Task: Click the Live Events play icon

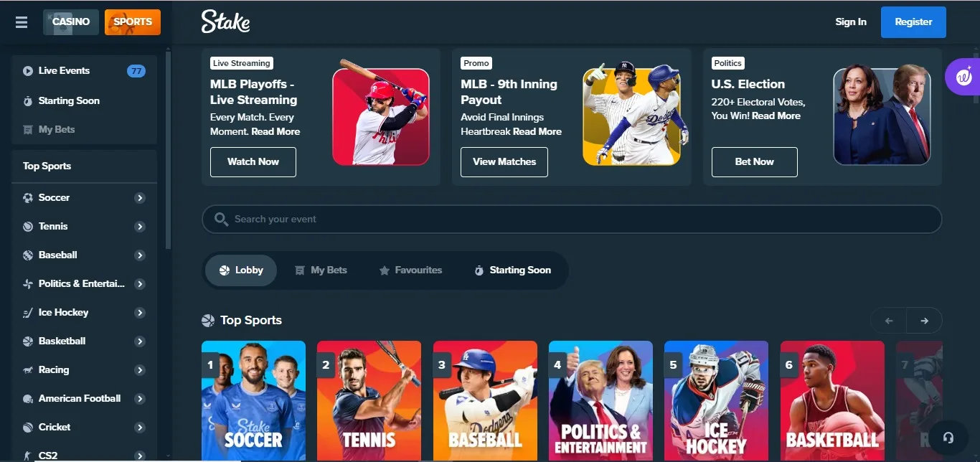Action: coord(28,71)
